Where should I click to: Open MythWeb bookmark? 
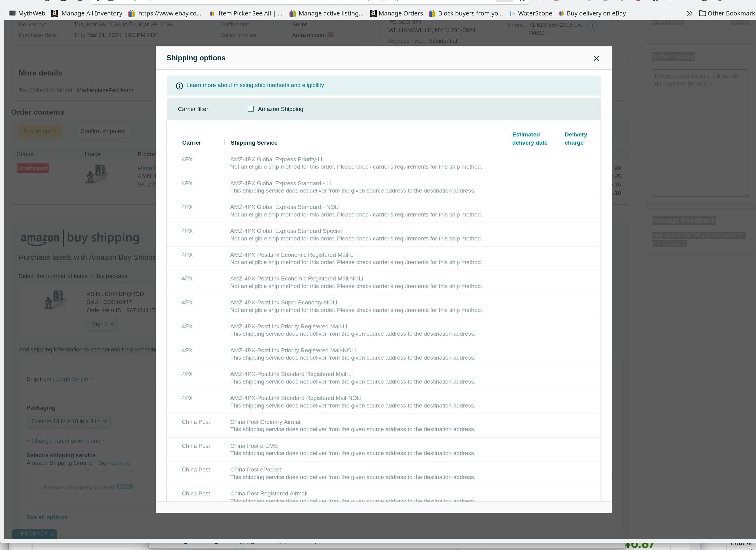27,13
